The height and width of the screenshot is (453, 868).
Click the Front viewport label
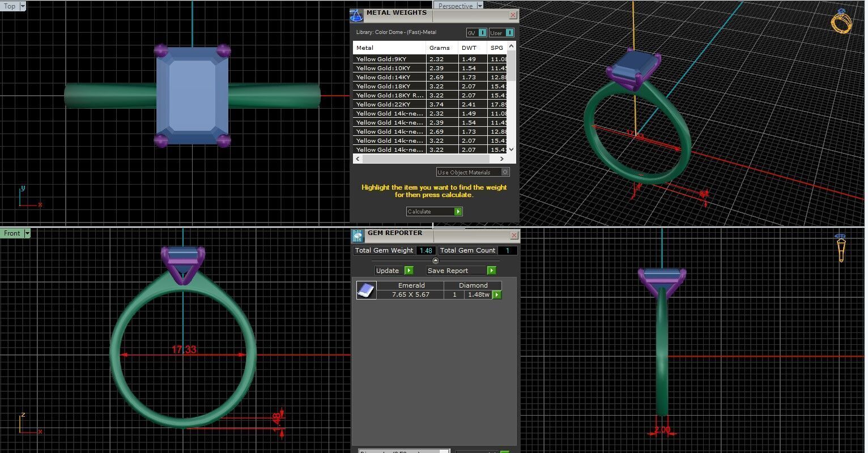[x=12, y=233]
